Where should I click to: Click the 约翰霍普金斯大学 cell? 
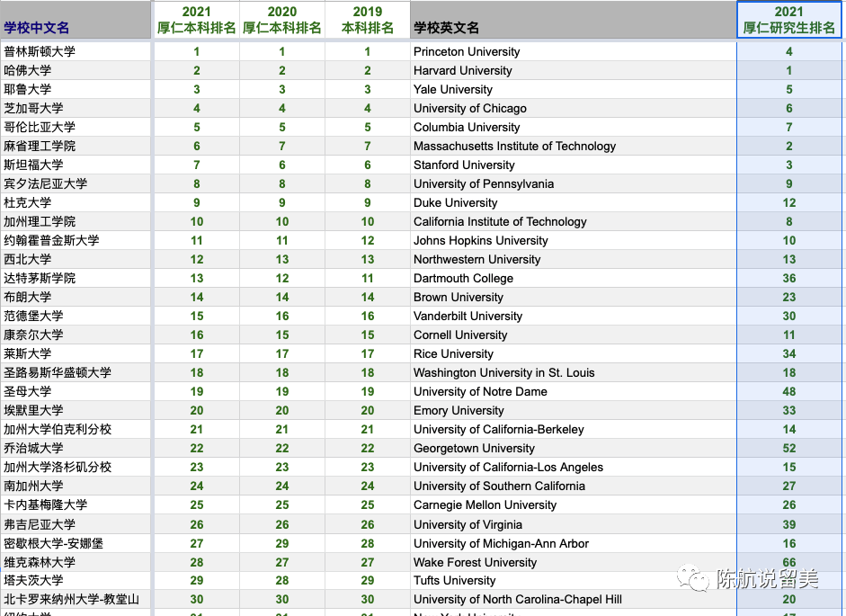tap(52, 240)
